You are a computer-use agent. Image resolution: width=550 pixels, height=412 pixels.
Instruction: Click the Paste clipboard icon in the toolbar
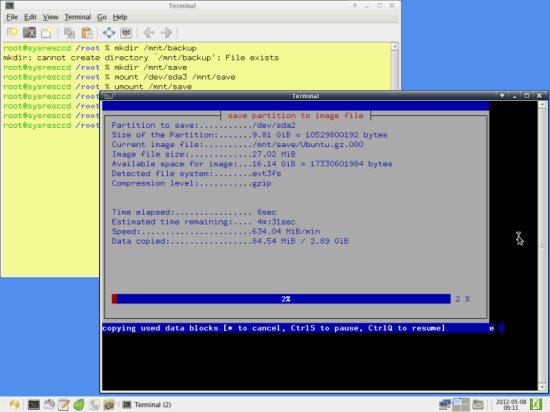coord(87,33)
